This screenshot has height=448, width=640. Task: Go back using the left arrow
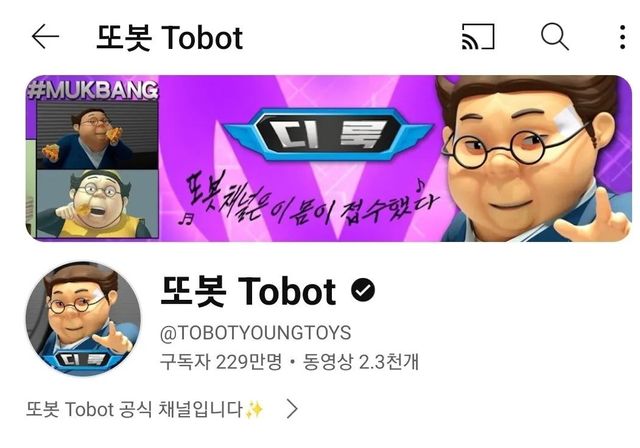45,37
